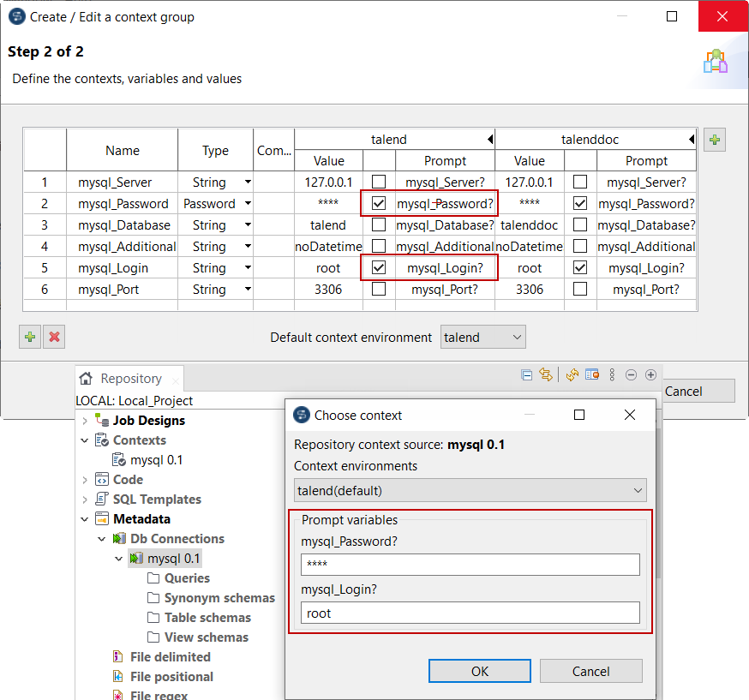Image resolution: width=749 pixels, height=700 pixels.
Task: Open Type dropdown for mysql_Password row
Action: pyautogui.click(x=248, y=204)
